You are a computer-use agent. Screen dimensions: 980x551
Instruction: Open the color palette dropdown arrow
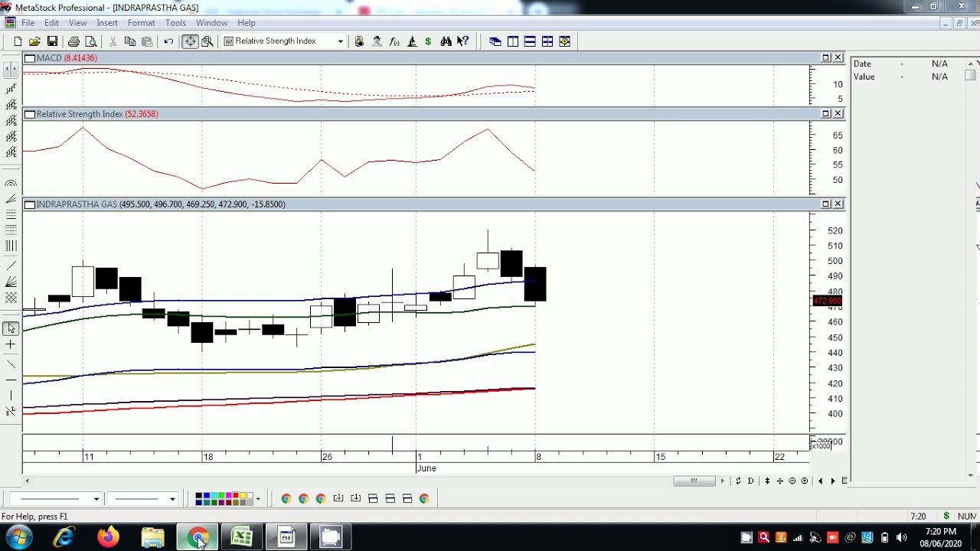tap(258, 499)
